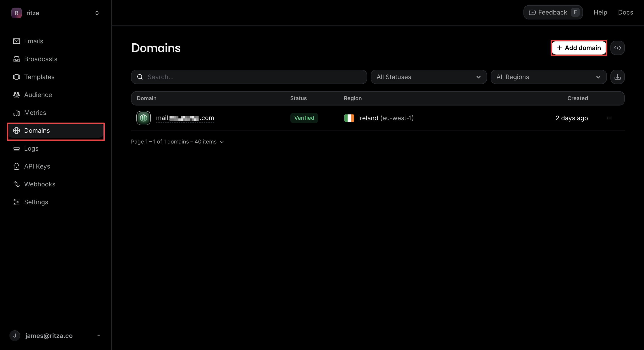Viewport: 644px width, 350px height.
Task: Open the All Statuses dropdown
Action: click(428, 77)
